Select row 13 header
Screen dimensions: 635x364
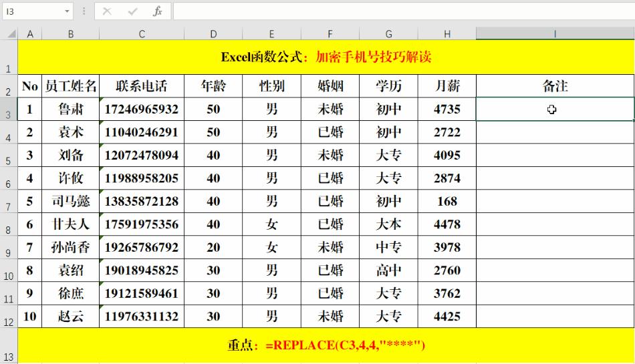(x=9, y=346)
